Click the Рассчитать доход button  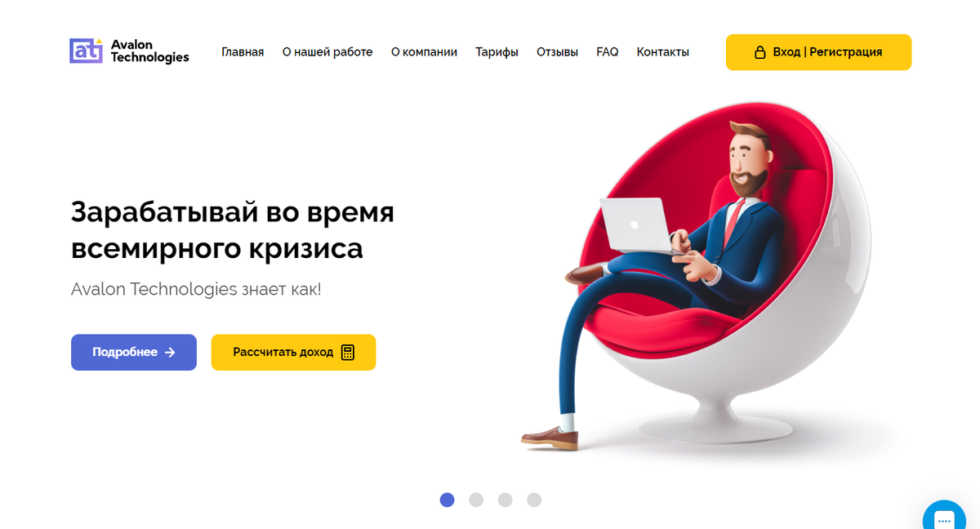tap(293, 353)
